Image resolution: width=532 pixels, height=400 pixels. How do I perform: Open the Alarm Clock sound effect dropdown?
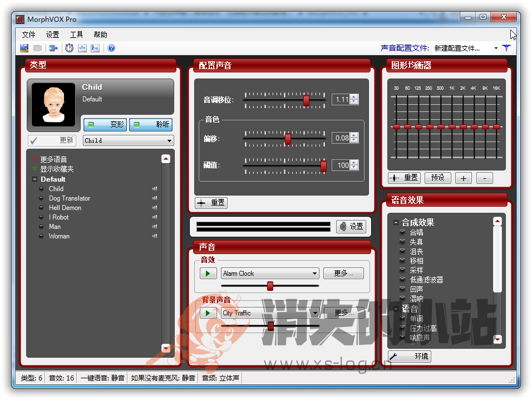270,274
